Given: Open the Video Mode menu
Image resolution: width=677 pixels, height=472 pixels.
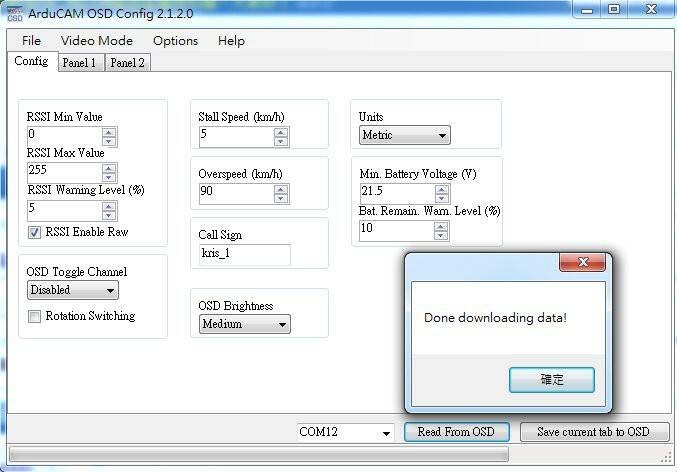Looking at the screenshot, I should pyautogui.click(x=97, y=41).
